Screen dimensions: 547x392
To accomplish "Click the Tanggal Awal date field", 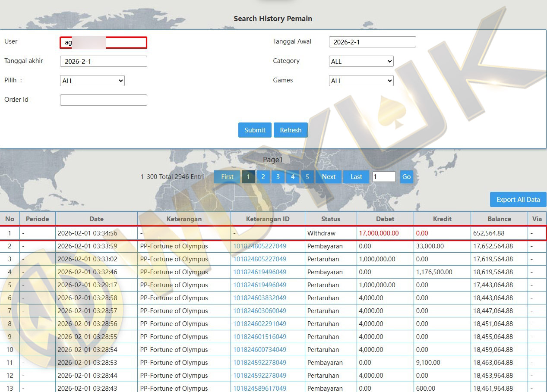I will click(372, 42).
